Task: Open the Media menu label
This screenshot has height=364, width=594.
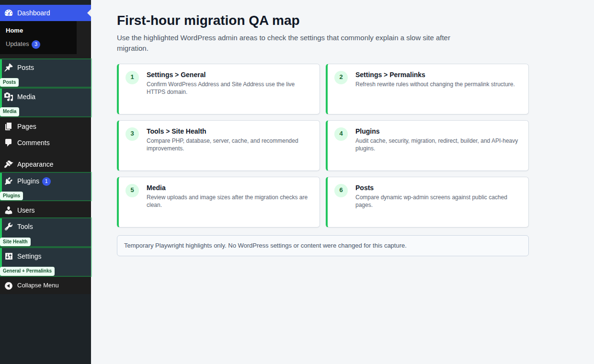Action: click(26, 97)
